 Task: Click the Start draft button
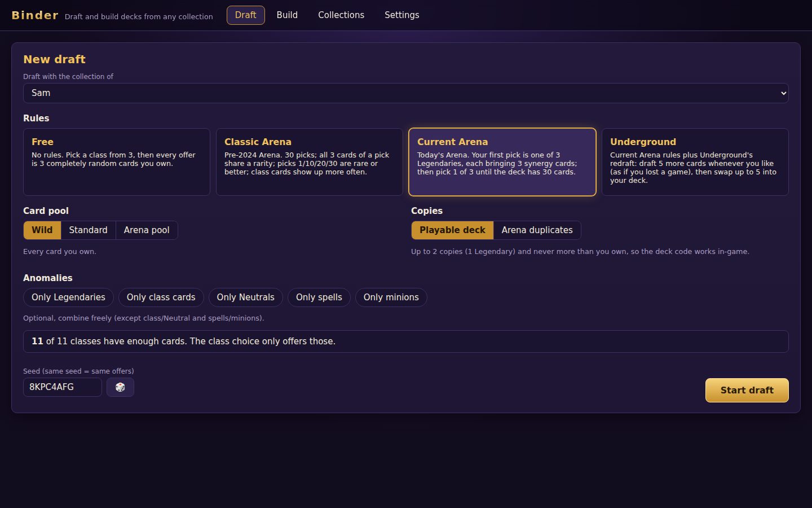747,391
